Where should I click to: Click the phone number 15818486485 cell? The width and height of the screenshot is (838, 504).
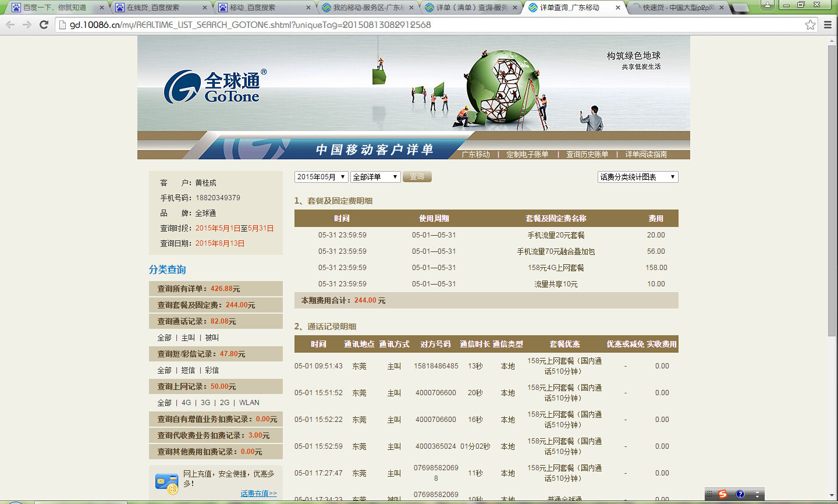pos(436,366)
